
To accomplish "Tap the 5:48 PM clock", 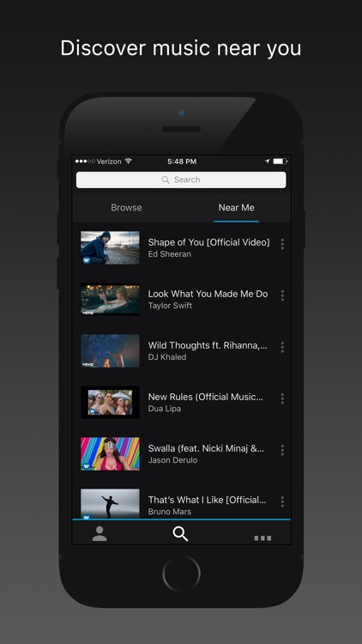I will coord(182,161).
